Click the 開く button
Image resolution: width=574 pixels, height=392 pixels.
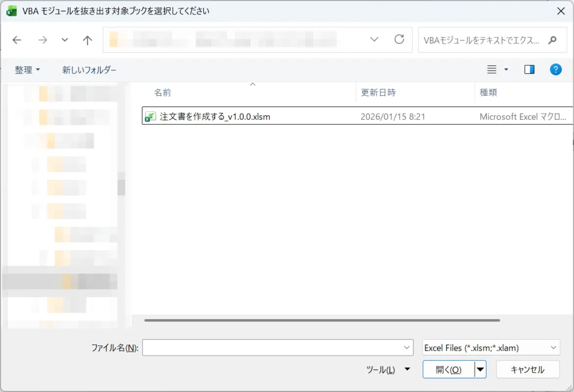[x=448, y=370]
